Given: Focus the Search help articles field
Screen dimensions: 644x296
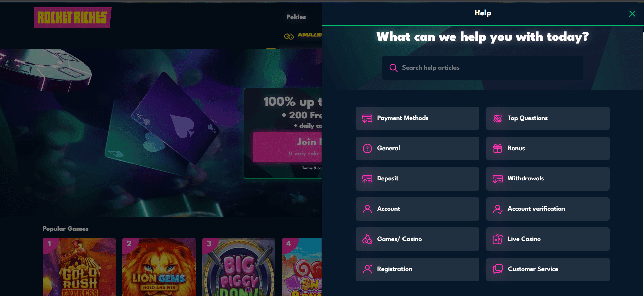Looking at the screenshot, I should [x=482, y=68].
